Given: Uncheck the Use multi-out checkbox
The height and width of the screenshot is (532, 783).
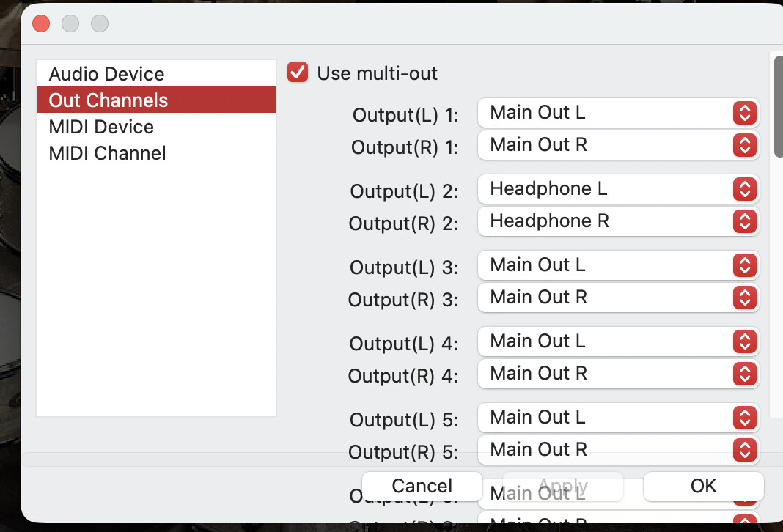Looking at the screenshot, I should 298,73.
